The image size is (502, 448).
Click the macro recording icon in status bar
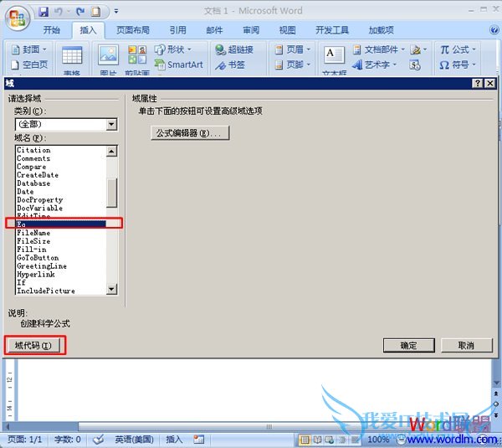199,440
